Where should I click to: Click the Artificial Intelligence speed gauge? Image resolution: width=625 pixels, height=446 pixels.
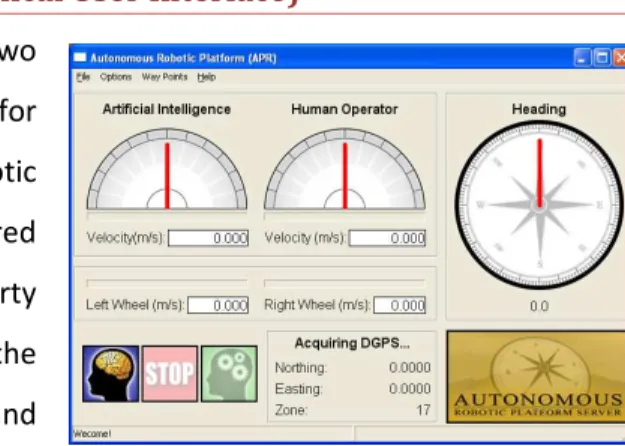167,169
